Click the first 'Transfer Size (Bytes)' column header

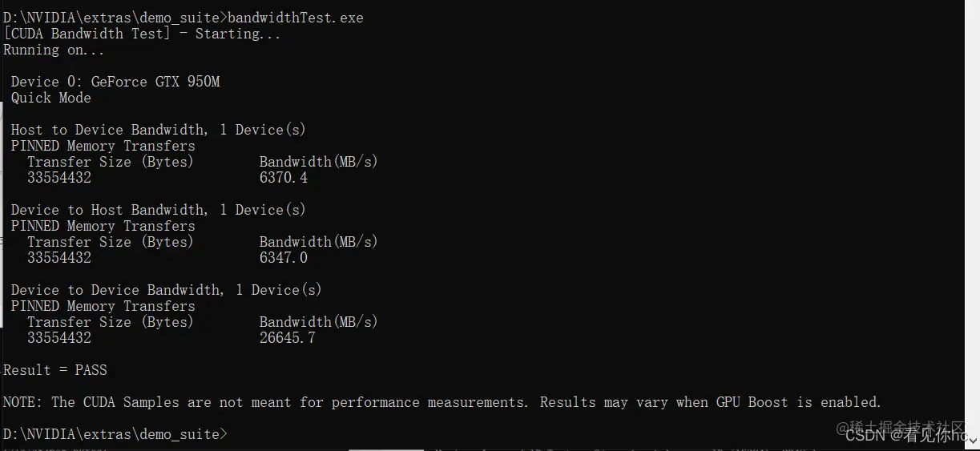coord(111,162)
